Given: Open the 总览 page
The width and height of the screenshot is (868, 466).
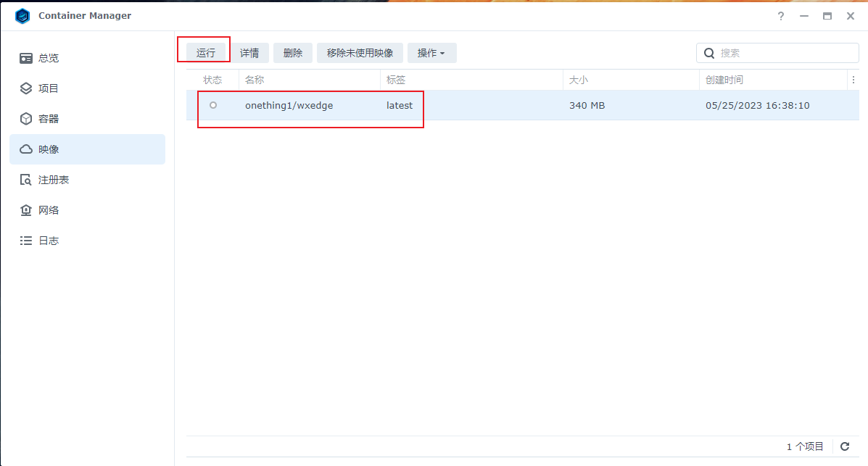Looking at the screenshot, I should point(88,58).
